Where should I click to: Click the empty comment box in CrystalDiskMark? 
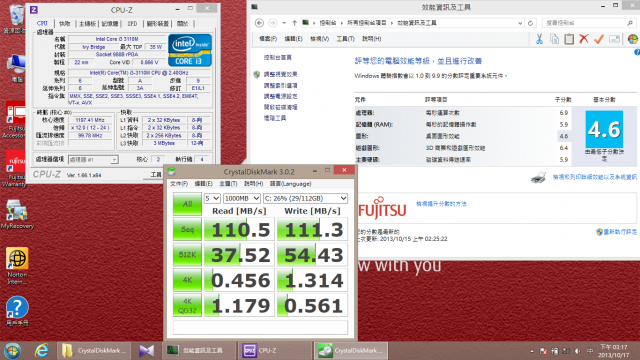[260, 327]
